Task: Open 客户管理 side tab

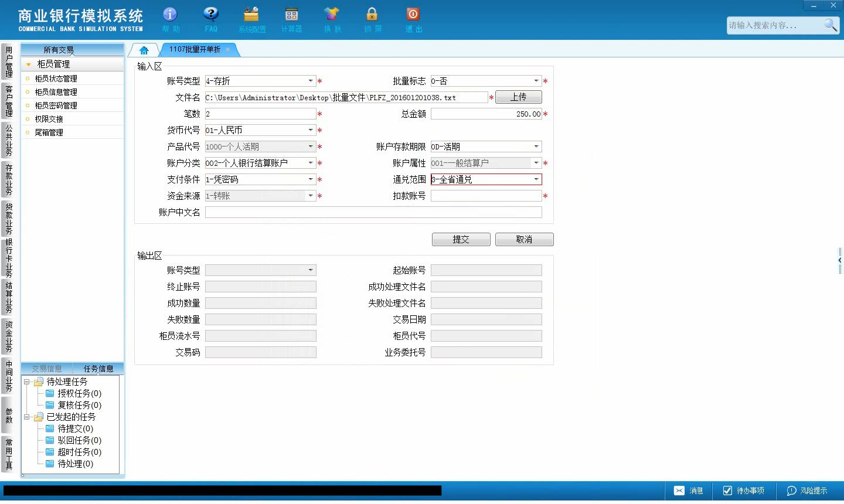Action: tap(8, 101)
